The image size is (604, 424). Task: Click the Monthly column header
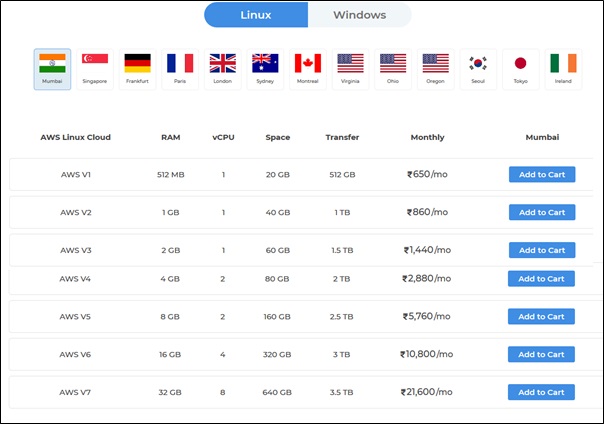428,137
